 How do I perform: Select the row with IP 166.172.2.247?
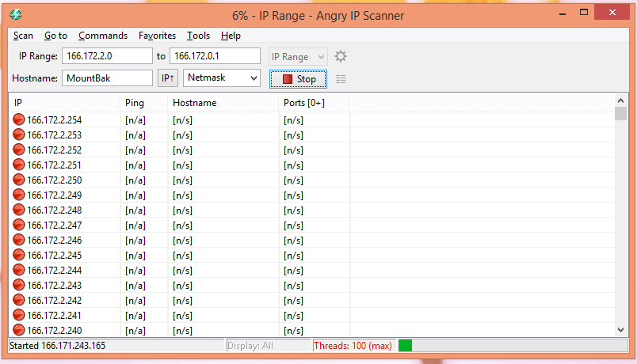point(311,226)
